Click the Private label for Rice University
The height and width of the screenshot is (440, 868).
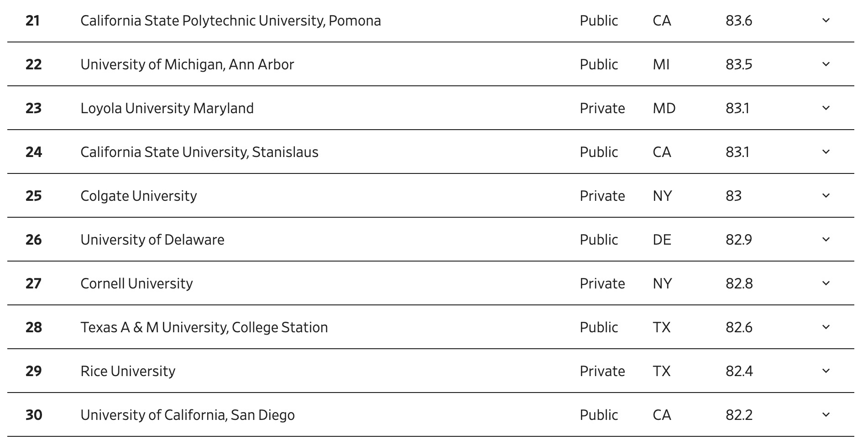click(x=602, y=371)
